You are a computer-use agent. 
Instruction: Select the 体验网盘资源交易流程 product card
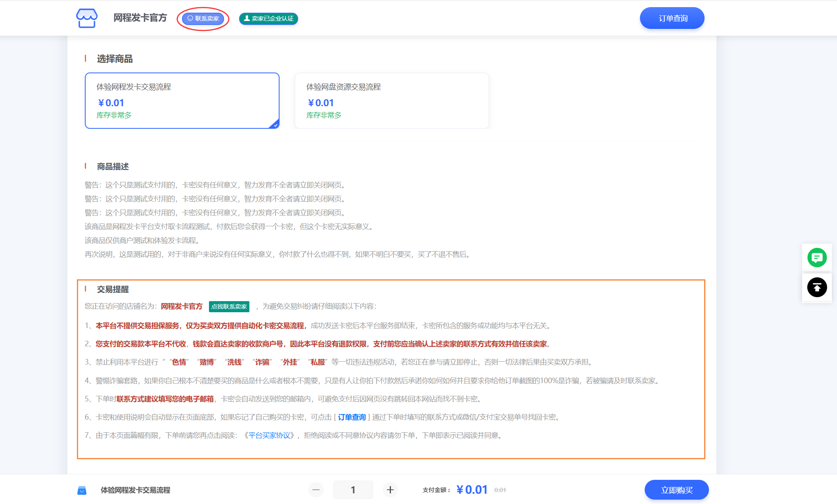tap(392, 101)
